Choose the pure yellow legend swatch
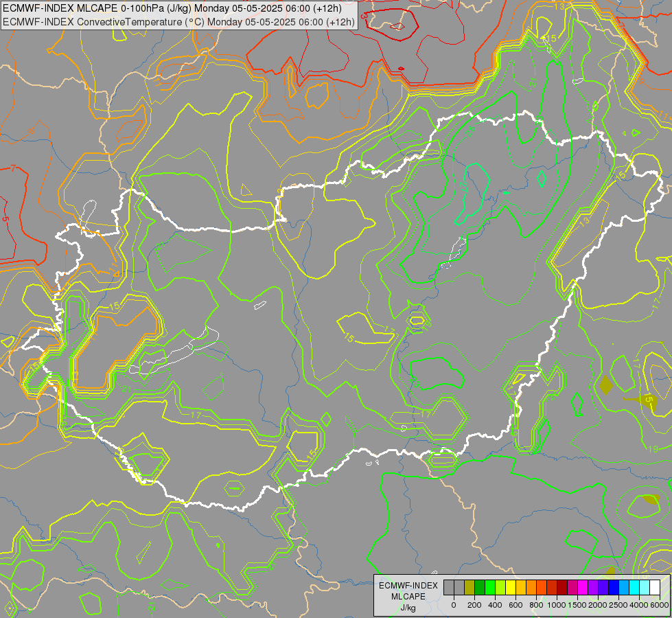 pyautogui.click(x=511, y=587)
